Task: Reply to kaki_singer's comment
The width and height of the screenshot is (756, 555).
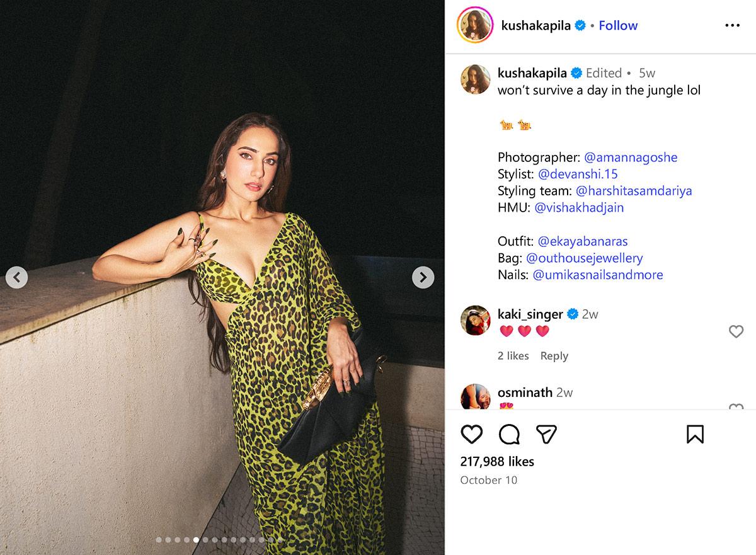Action: point(554,356)
